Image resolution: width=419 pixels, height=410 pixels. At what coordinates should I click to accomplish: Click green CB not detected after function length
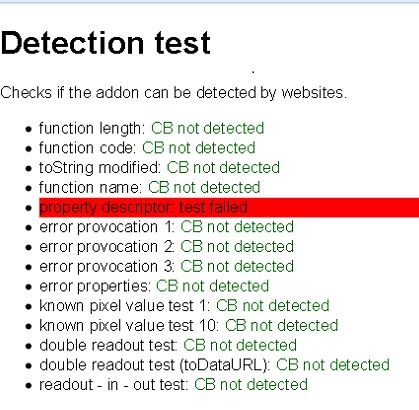coord(208,128)
